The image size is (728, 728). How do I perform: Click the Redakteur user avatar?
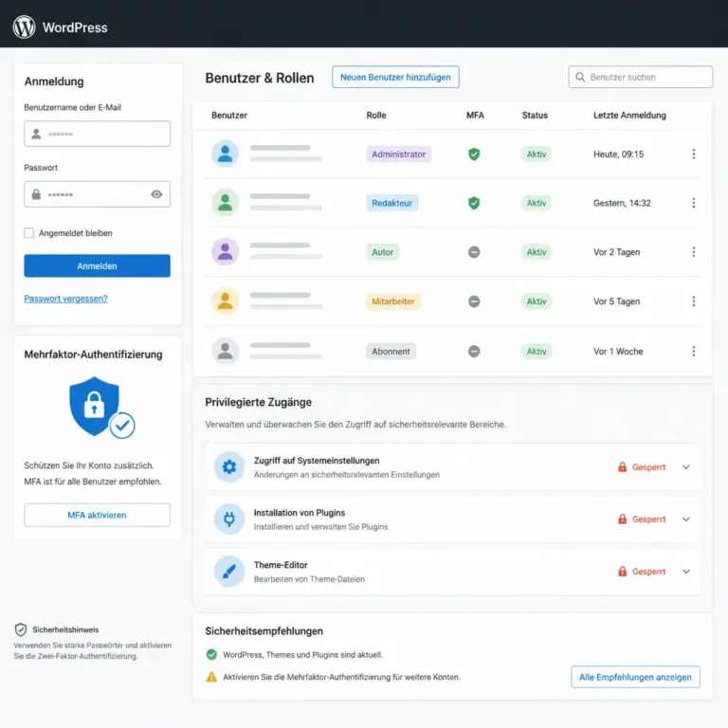click(x=226, y=203)
